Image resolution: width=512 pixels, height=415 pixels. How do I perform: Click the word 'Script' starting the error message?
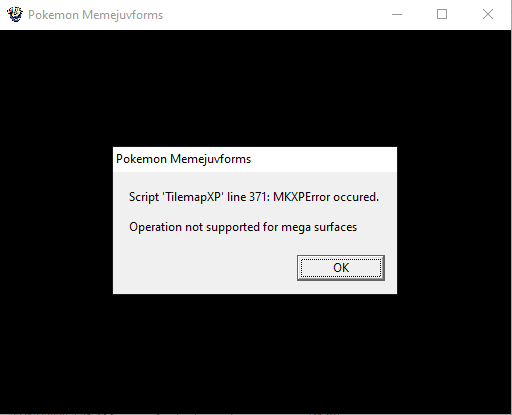(144, 197)
